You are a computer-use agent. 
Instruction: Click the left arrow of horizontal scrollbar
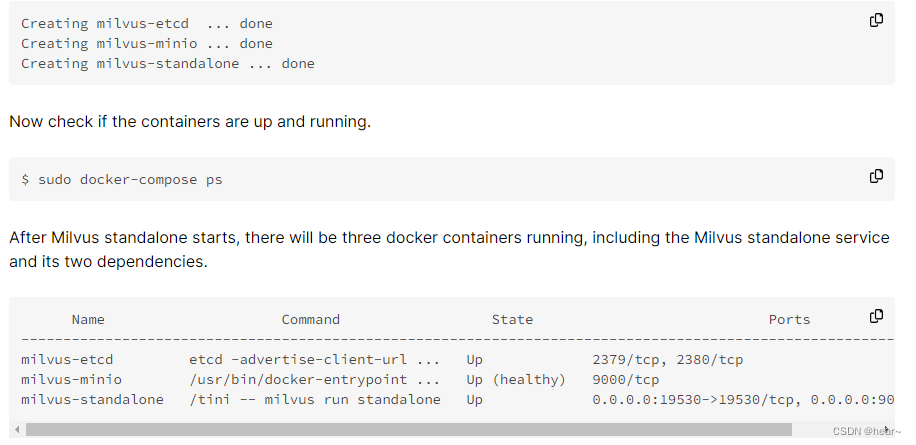[x=17, y=430]
